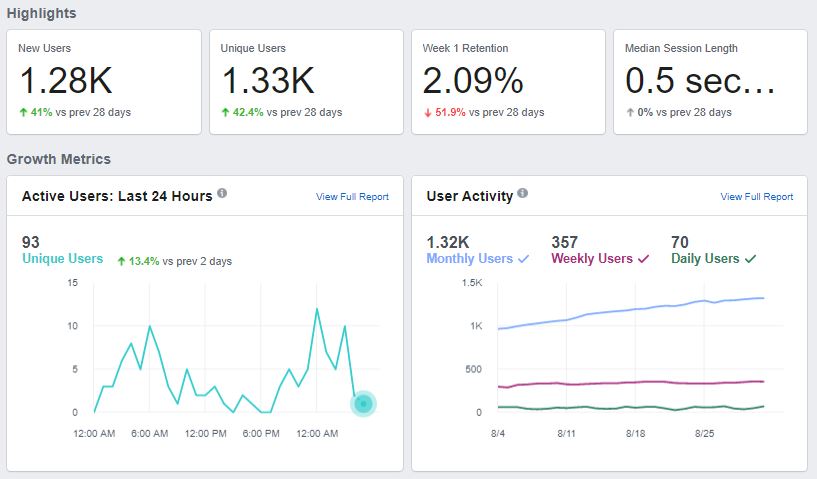Click info icon beside Active Users title
This screenshot has height=479, width=817.
[x=222, y=194]
